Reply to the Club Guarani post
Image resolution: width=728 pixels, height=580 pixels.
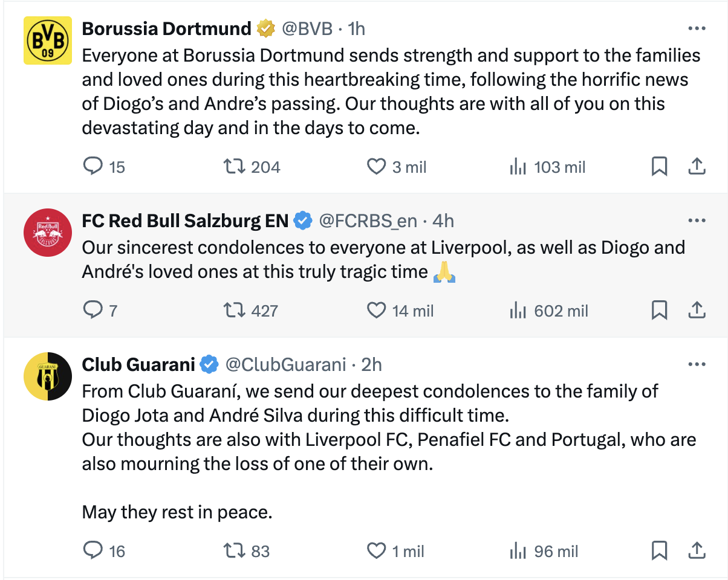tap(93, 550)
